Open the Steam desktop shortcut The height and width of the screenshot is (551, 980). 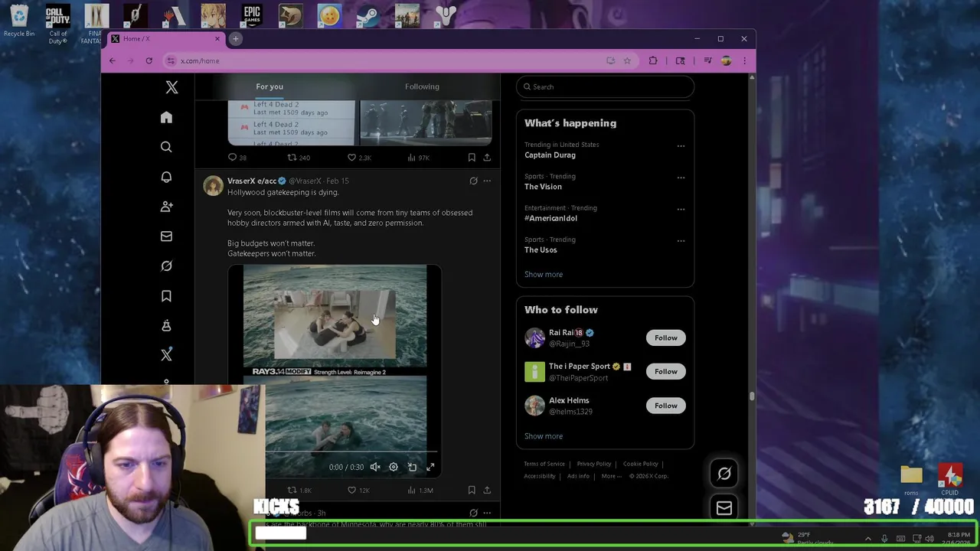tap(367, 16)
